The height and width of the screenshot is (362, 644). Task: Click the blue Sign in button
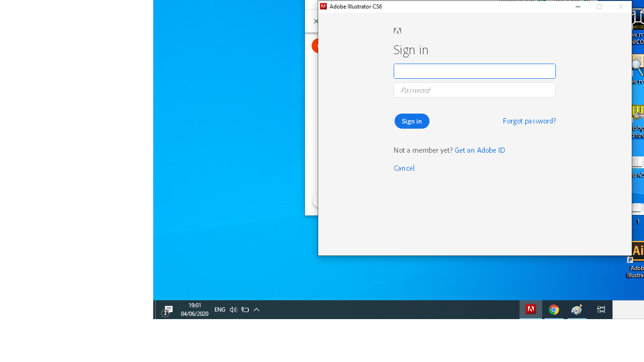(412, 121)
